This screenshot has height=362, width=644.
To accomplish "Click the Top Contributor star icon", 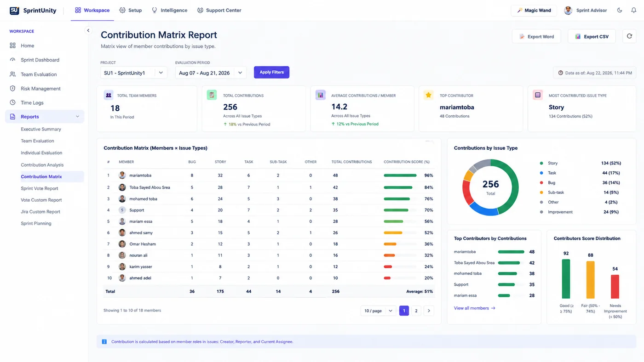I will (429, 95).
